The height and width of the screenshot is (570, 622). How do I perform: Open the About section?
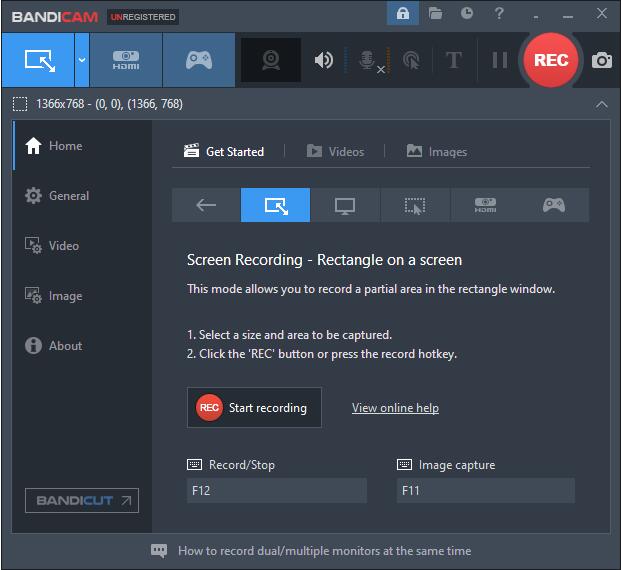coord(82,345)
